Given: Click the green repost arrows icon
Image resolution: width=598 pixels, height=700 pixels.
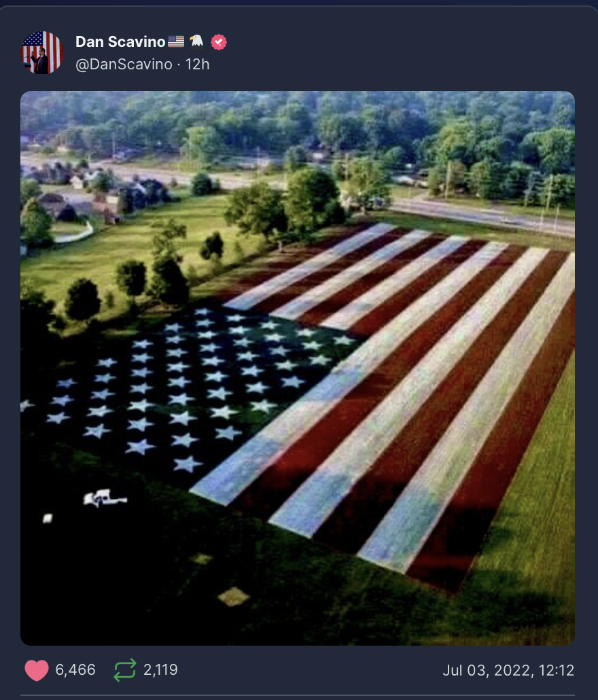Looking at the screenshot, I should click(x=124, y=670).
